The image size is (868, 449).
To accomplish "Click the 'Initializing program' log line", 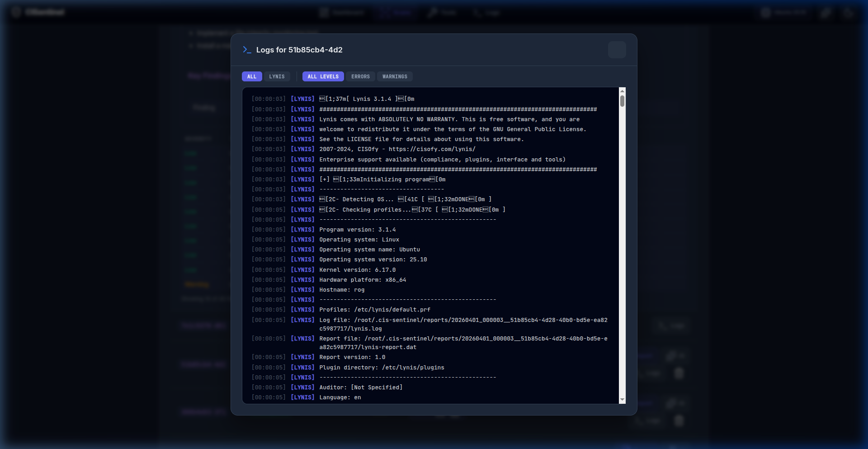I will (431, 180).
